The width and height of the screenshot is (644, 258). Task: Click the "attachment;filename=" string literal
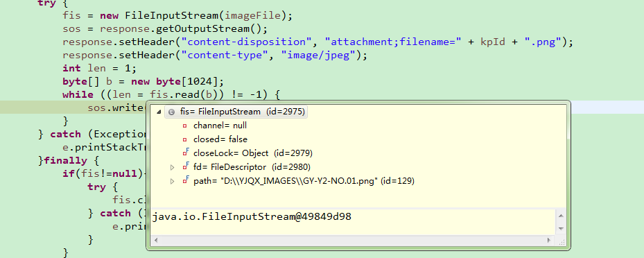coord(394,42)
